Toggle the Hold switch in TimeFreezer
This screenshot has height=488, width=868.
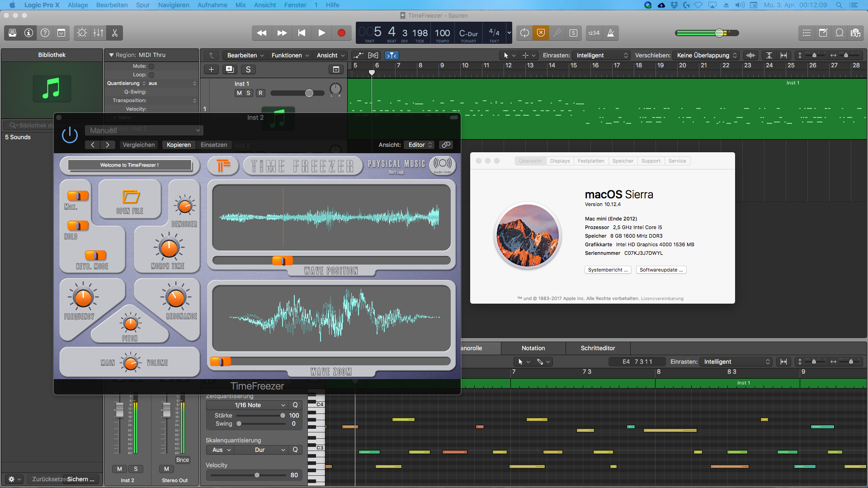point(78,225)
